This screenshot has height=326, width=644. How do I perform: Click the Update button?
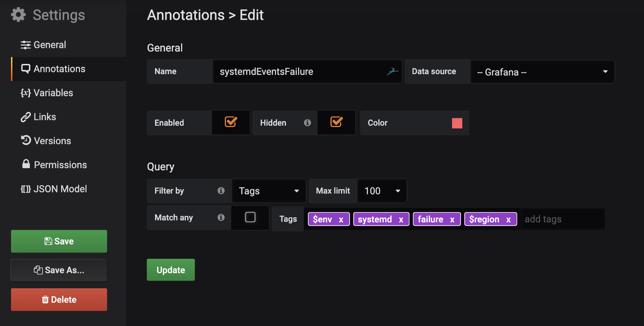tap(171, 269)
